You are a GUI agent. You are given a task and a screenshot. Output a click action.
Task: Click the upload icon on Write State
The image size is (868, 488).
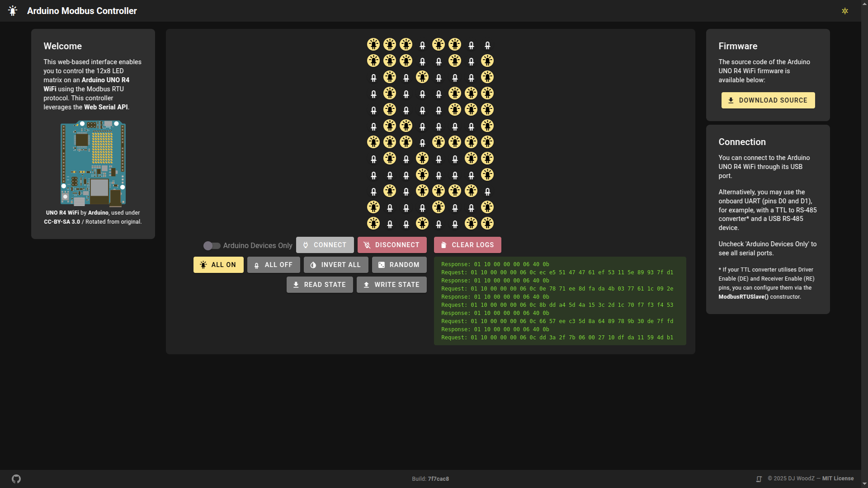(x=366, y=285)
